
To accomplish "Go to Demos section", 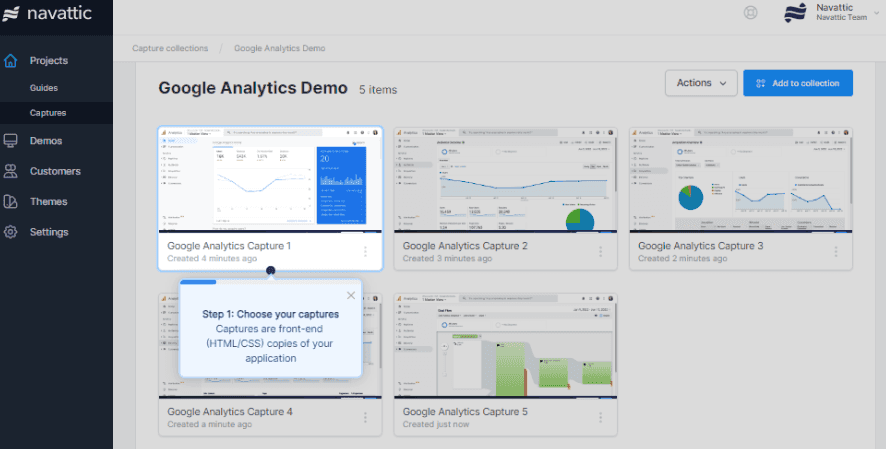I will [46, 141].
